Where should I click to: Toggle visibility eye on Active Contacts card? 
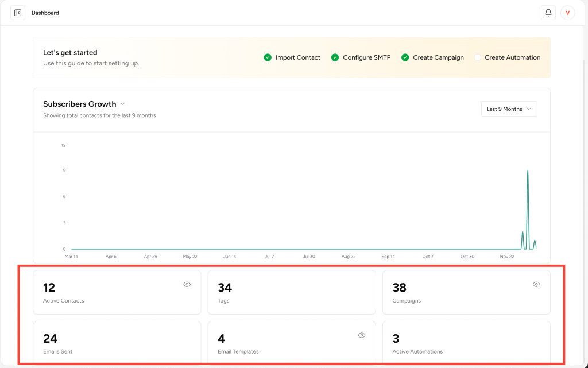(x=187, y=284)
